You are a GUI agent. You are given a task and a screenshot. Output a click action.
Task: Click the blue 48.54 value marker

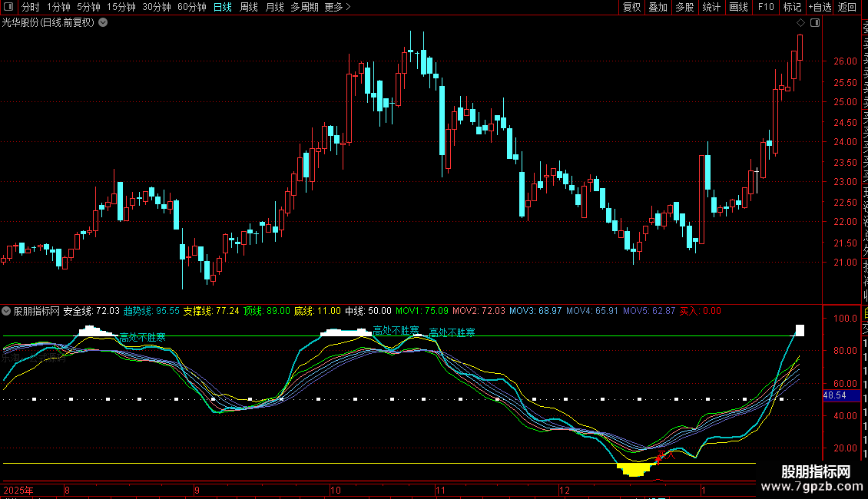834,395
